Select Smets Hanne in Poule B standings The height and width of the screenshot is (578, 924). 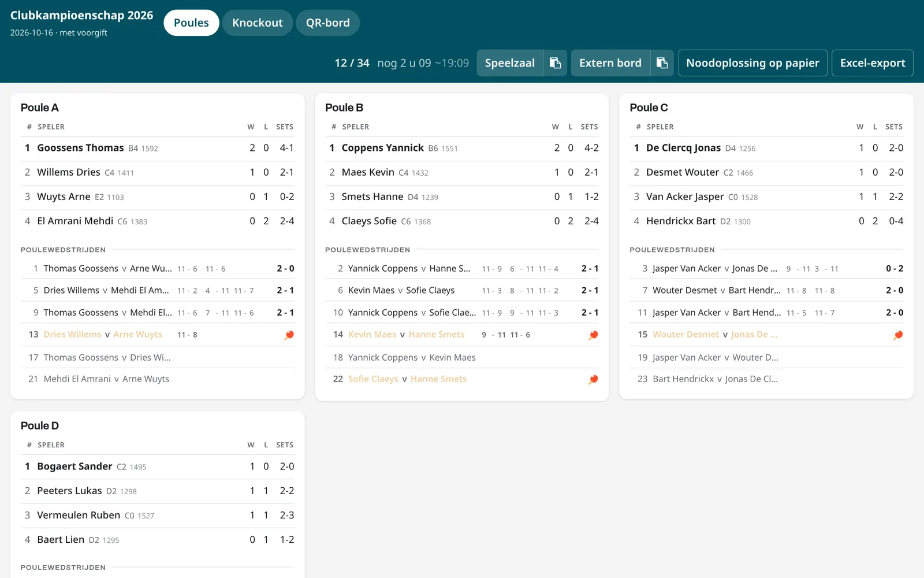[462, 197]
